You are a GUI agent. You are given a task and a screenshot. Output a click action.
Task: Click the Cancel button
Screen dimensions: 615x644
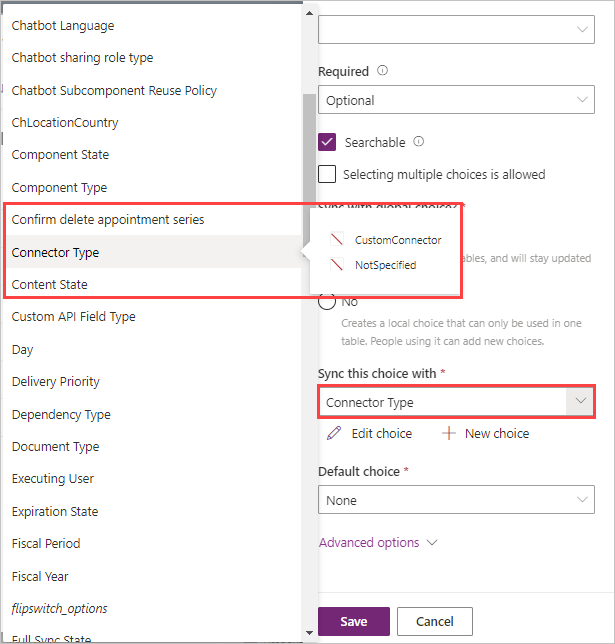(435, 621)
